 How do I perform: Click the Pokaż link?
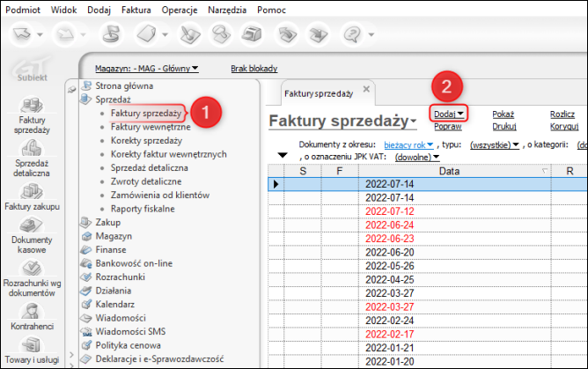pos(503,114)
